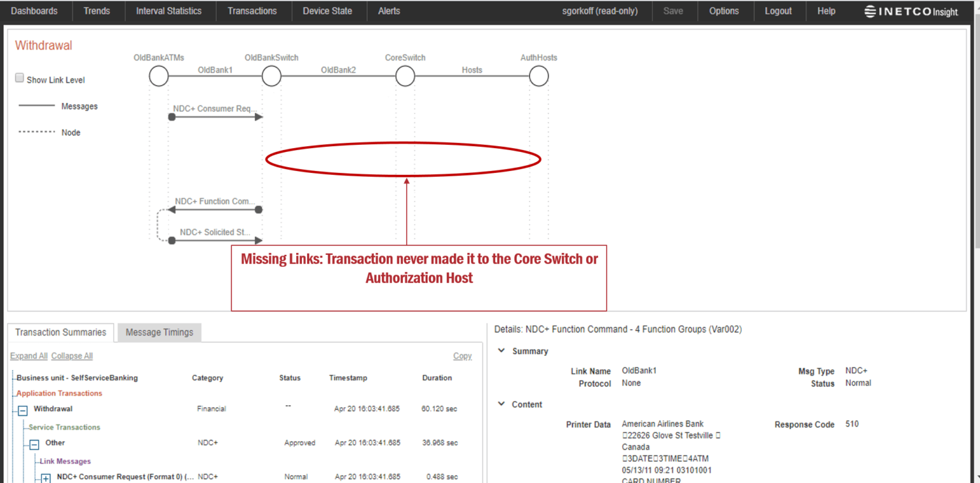Click the OldBankATMs node circle
Screen dimensions: 980x483
click(159, 77)
